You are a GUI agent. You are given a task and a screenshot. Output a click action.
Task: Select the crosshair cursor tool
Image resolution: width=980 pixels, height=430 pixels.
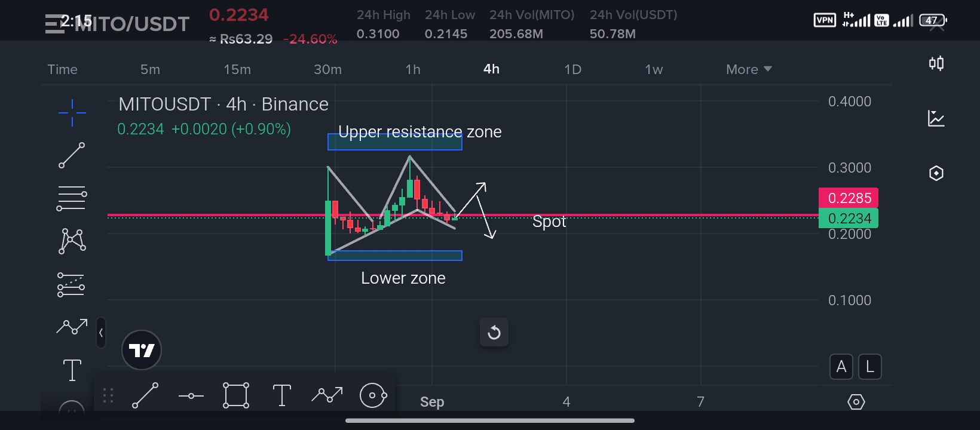coord(72,112)
